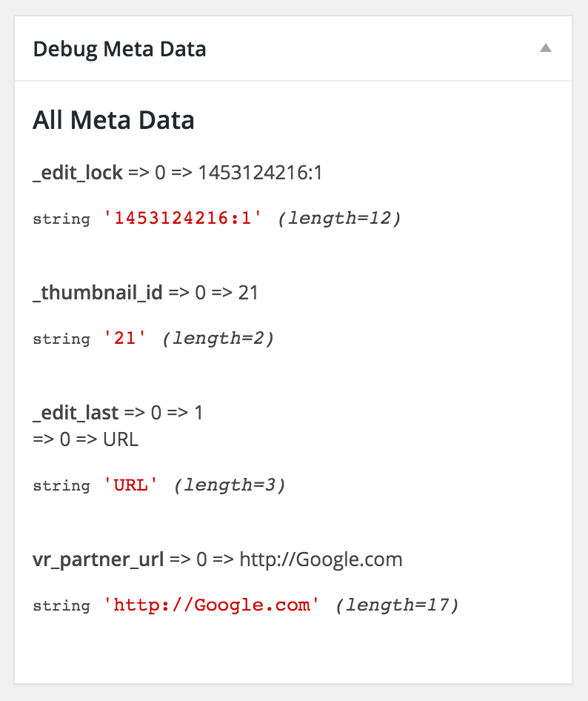Click the (length=2) annotation
Viewport: 588px width, 701px height.
point(218,339)
